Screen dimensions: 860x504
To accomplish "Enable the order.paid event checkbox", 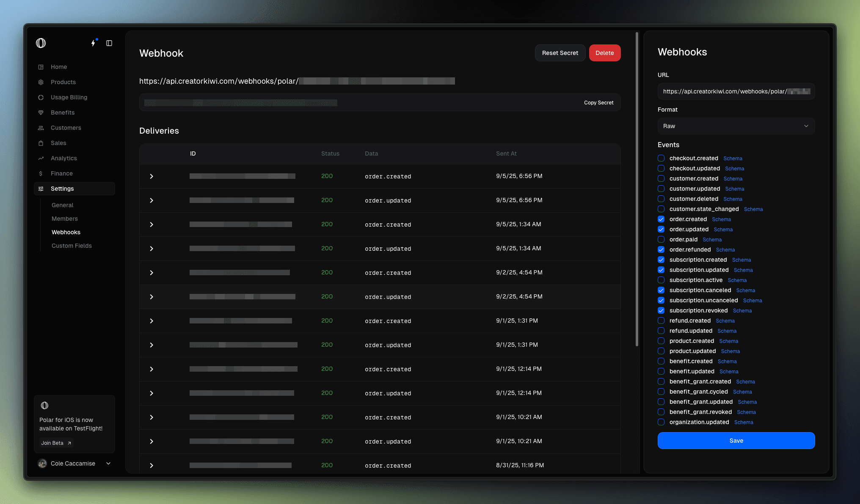I will pyautogui.click(x=661, y=239).
